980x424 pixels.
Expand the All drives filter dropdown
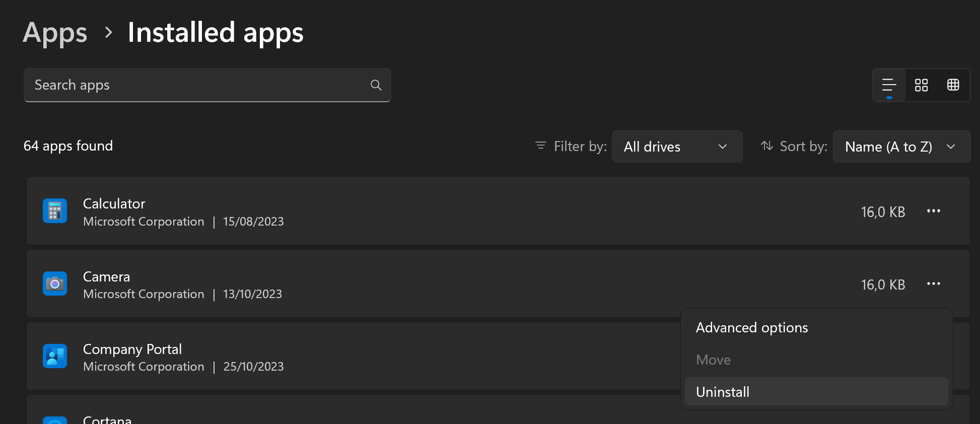pyautogui.click(x=676, y=147)
